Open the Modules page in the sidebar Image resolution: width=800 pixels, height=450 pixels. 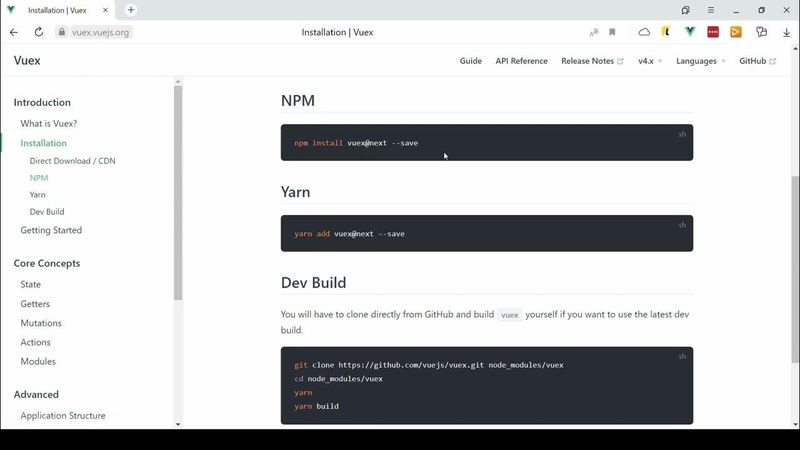coord(38,361)
